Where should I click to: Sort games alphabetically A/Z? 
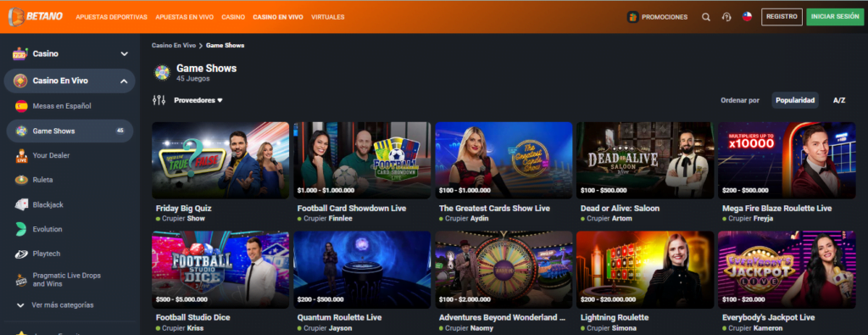pos(839,100)
